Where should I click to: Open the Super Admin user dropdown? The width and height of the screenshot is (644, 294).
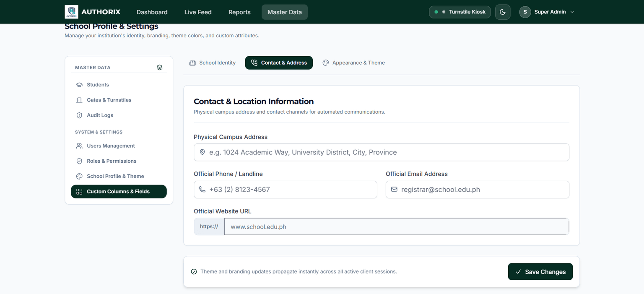click(x=547, y=12)
